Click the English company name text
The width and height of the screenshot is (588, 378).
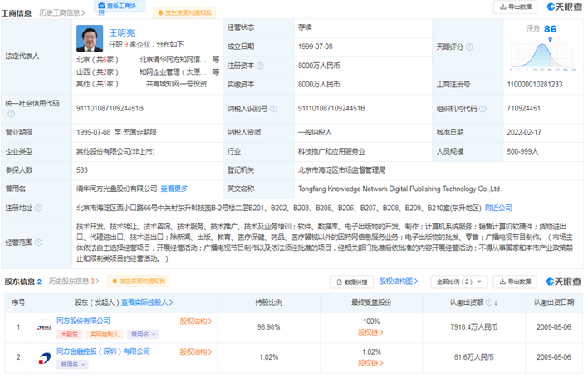399,189
